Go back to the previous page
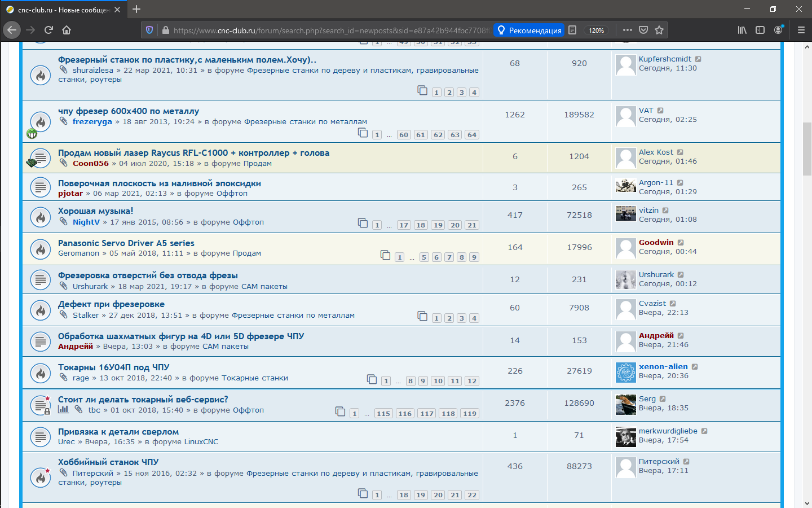The height and width of the screenshot is (508, 812). (12, 30)
